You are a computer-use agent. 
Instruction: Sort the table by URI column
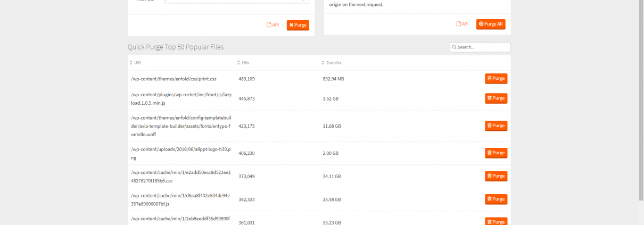pos(138,63)
